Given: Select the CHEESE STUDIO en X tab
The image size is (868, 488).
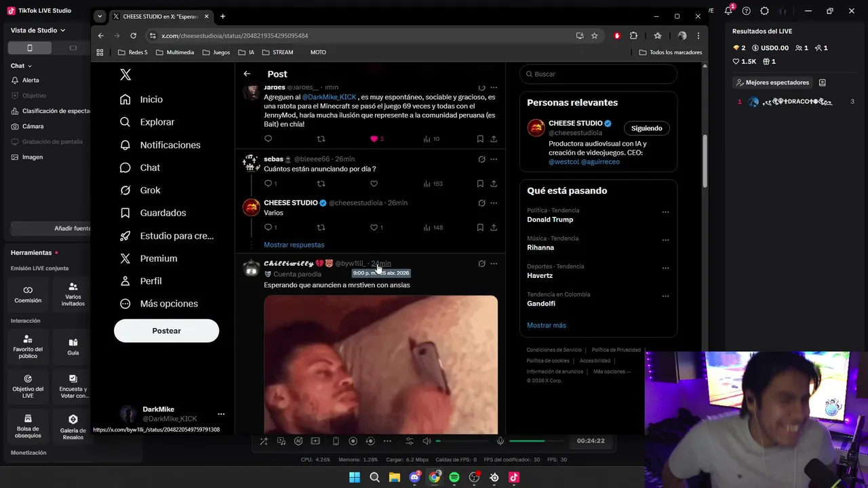Looking at the screenshot, I should 161,16.
